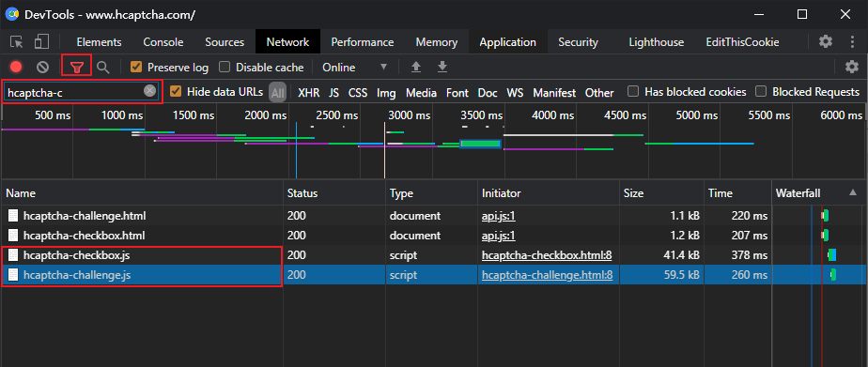The height and width of the screenshot is (367, 868).
Task: Toggle the device toolbar icon
Action: click(x=41, y=42)
